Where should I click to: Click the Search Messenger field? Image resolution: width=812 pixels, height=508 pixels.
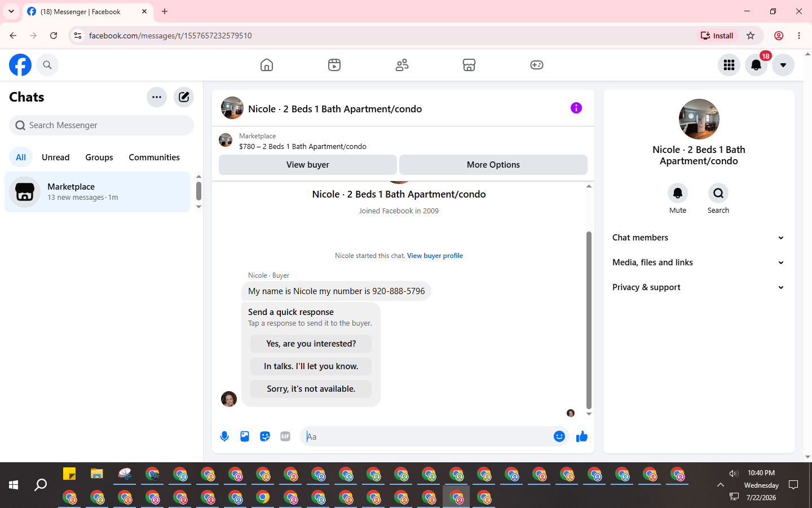point(101,125)
